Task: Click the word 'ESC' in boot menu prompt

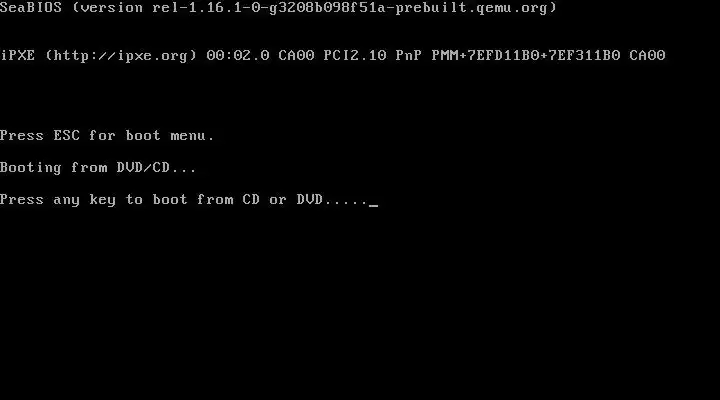Action: coord(67,135)
